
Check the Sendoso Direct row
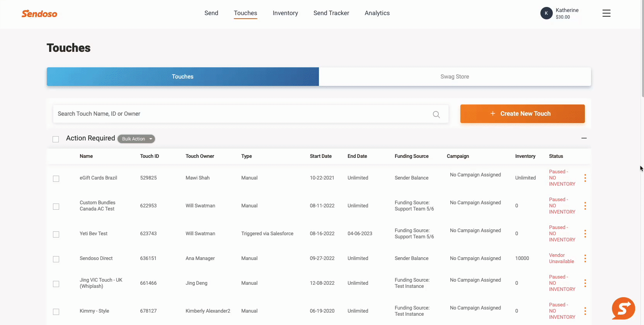coord(56,259)
